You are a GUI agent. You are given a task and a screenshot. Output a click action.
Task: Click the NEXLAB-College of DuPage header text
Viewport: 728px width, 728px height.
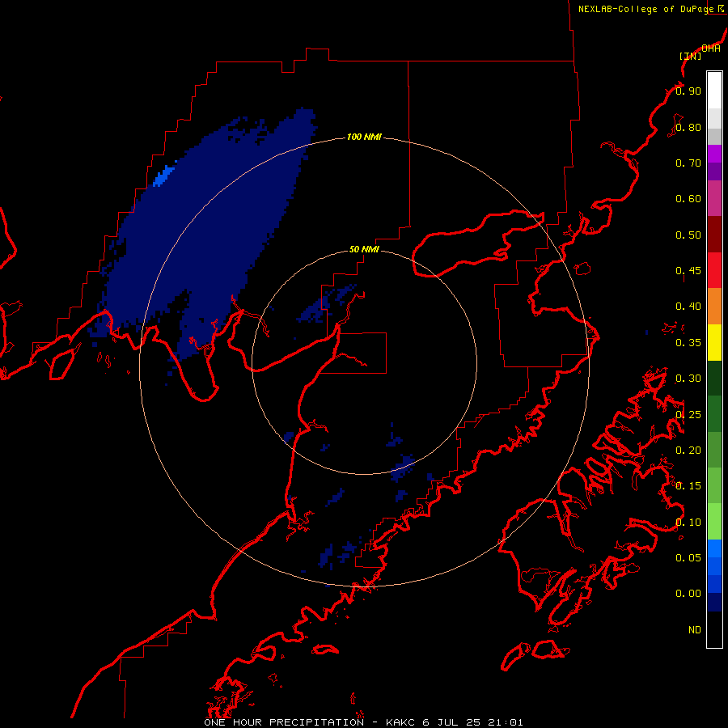645,9
